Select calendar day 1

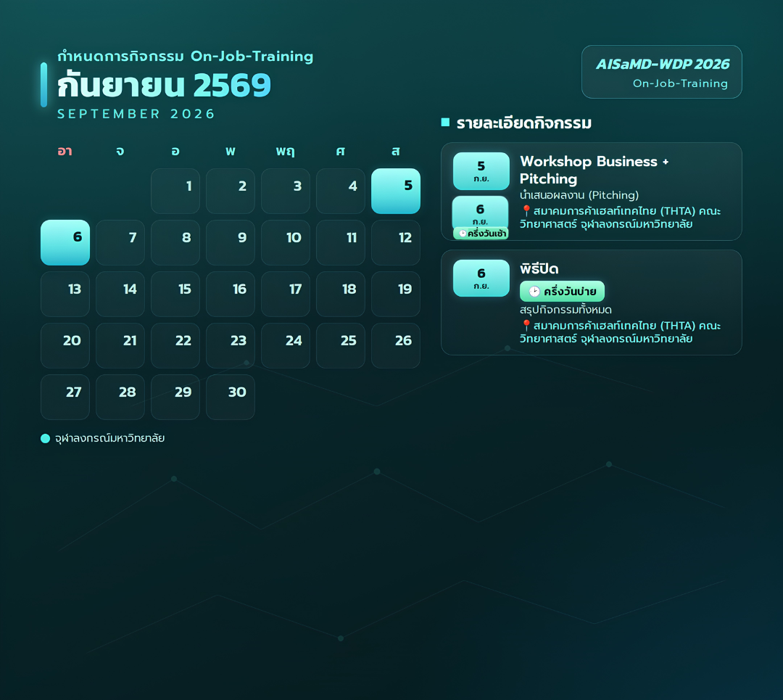(175, 191)
